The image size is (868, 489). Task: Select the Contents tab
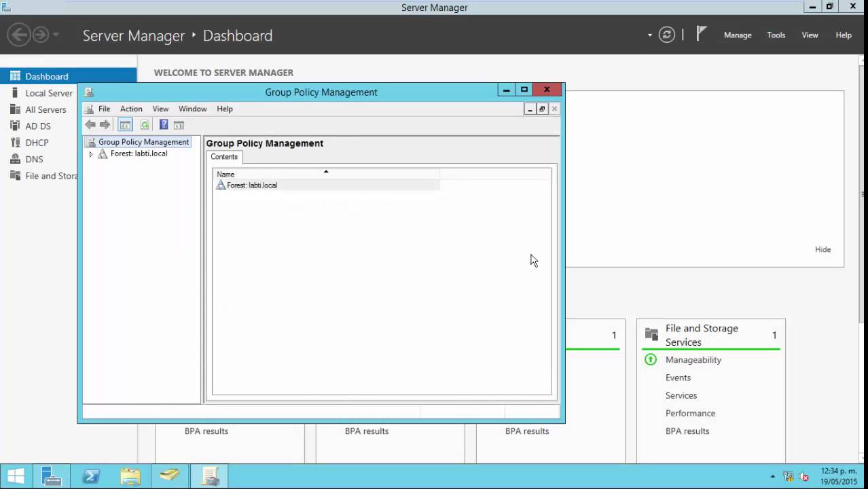(224, 157)
